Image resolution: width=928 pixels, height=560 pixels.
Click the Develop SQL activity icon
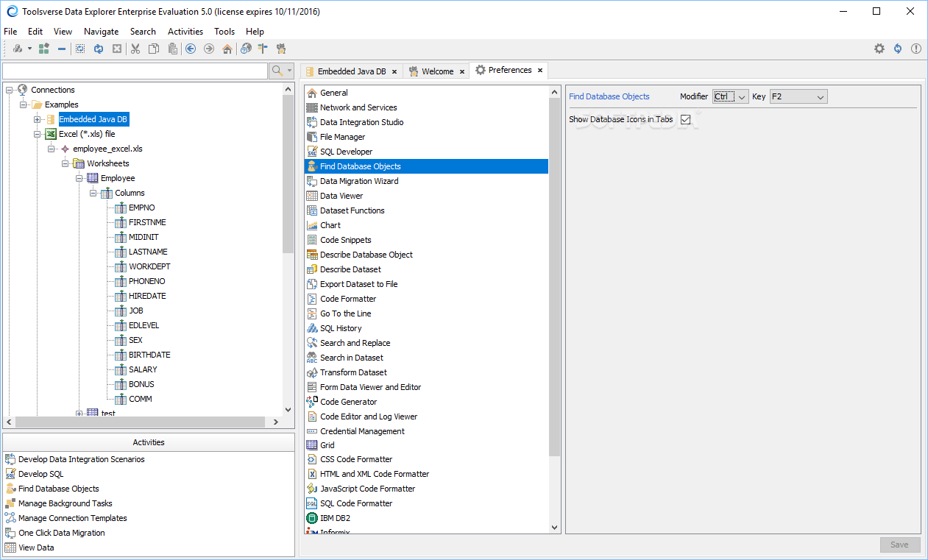10,474
